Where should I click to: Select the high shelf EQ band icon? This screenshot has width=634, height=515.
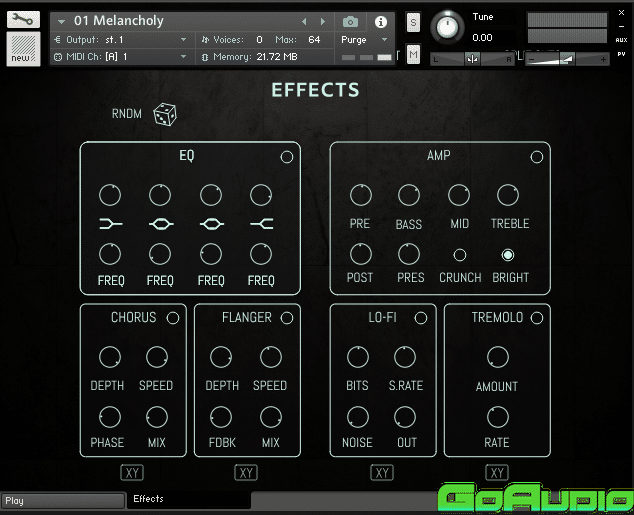[261, 224]
